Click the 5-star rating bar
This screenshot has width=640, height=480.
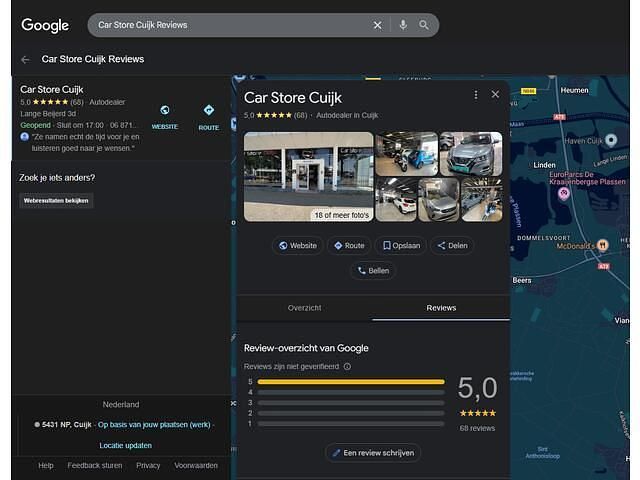point(351,382)
